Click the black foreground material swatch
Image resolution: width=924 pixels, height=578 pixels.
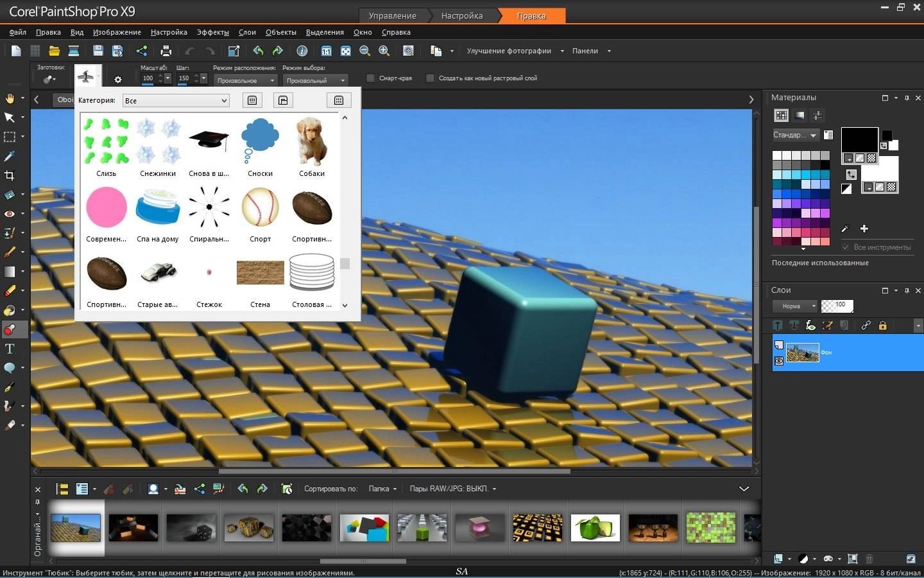coord(860,140)
